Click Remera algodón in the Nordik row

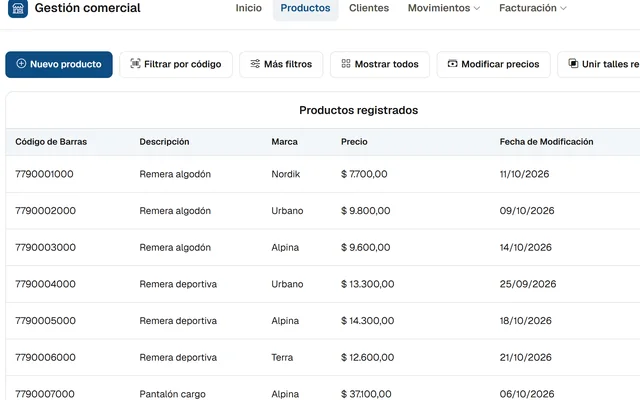pyautogui.click(x=175, y=174)
